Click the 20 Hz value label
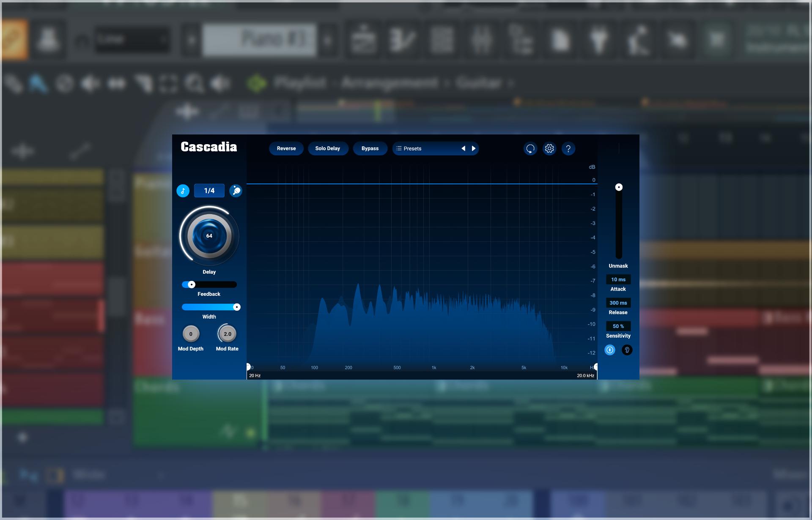 point(255,375)
